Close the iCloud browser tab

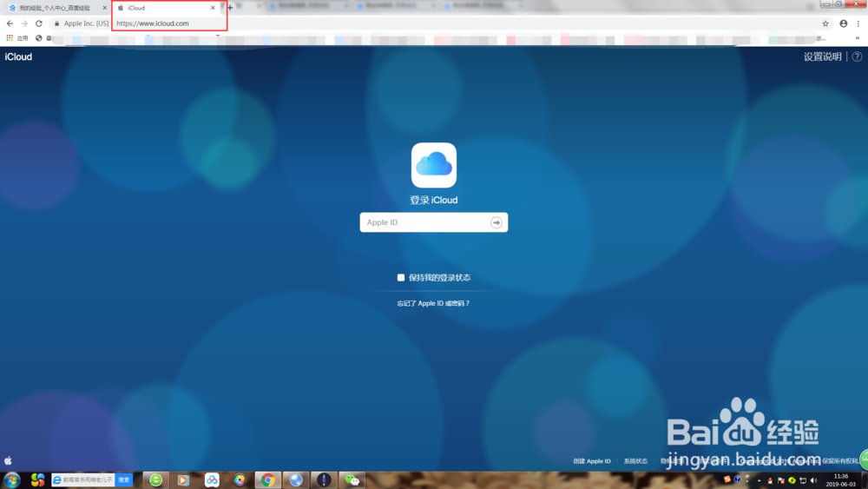[213, 8]
